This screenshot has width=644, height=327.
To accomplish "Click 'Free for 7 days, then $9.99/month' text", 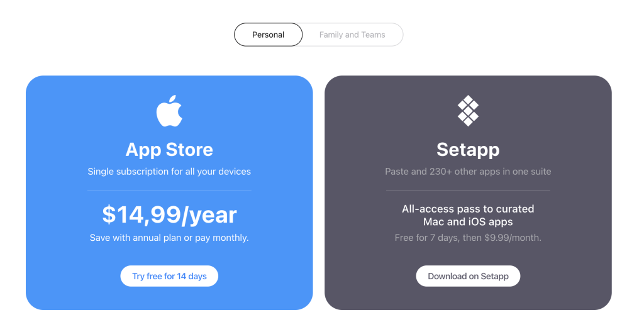I will pyautogui.click(x=468, y=238).
